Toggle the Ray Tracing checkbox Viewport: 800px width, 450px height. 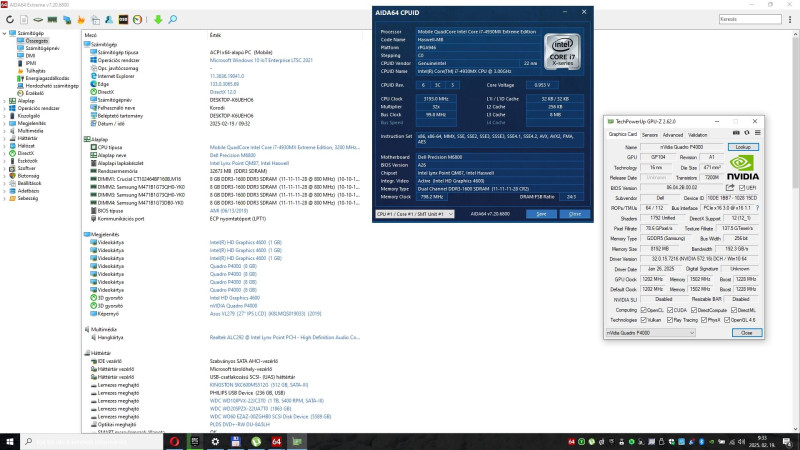[x=670, y=320]
